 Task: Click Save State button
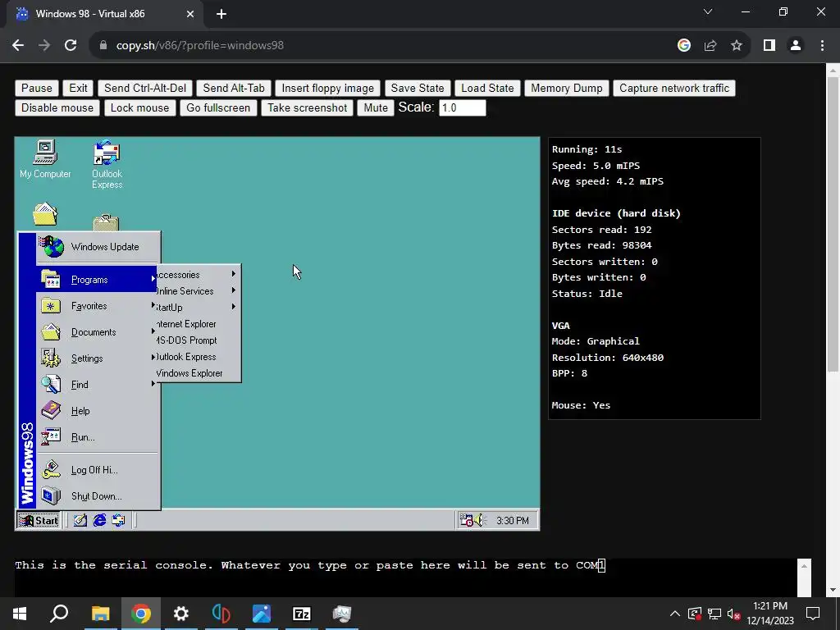tap(418, 89)
